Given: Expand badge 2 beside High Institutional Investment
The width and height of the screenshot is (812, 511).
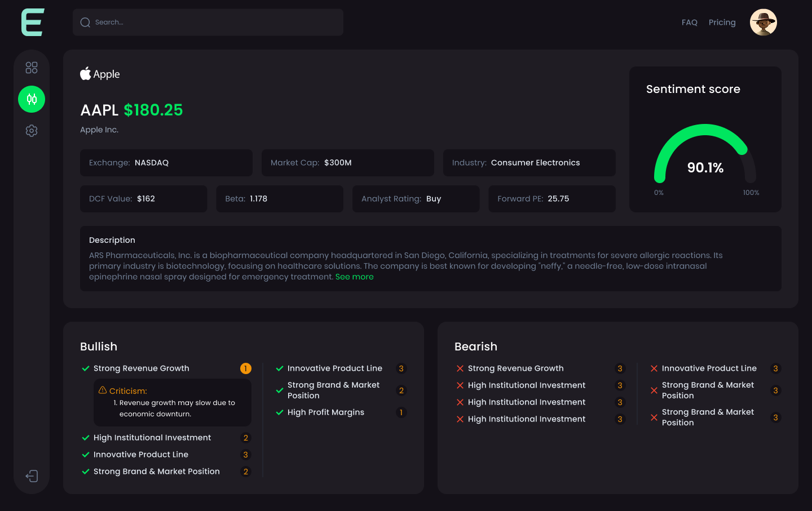Looking at the screenshot, I should click(x=245, y=437).
